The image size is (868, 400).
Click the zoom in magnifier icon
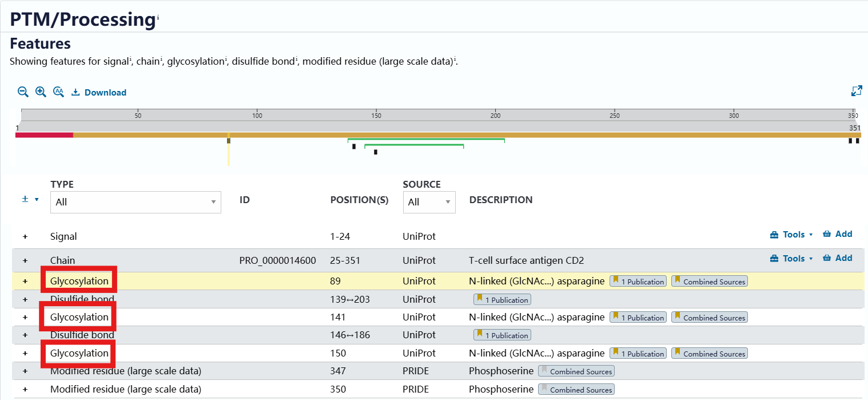tap(41, 92)
